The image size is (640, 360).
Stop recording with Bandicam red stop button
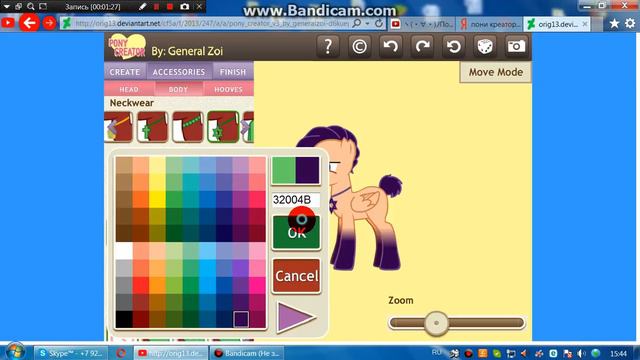coord(170,7)
